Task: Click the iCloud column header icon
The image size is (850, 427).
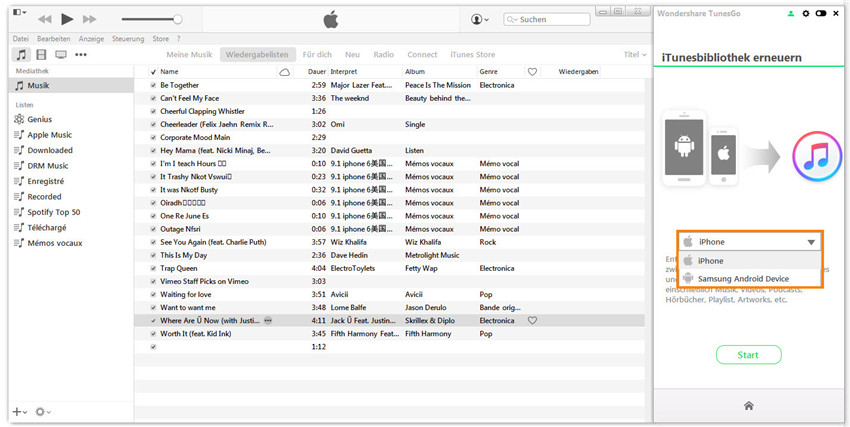Action: tap(284, 72)
